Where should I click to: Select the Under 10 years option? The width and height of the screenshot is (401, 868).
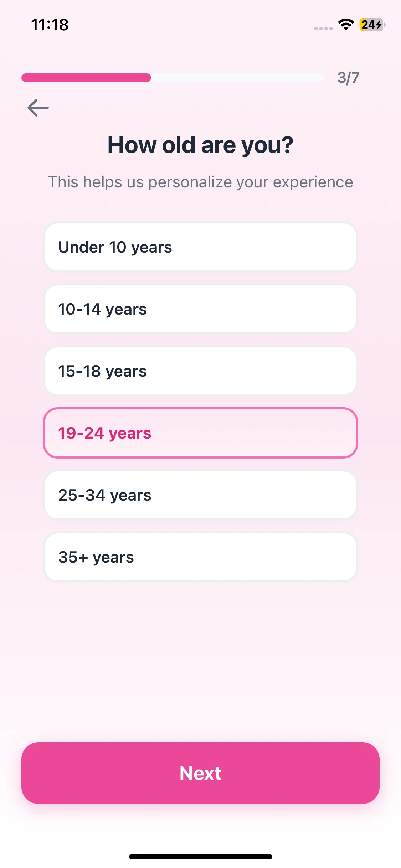point(200,247)
